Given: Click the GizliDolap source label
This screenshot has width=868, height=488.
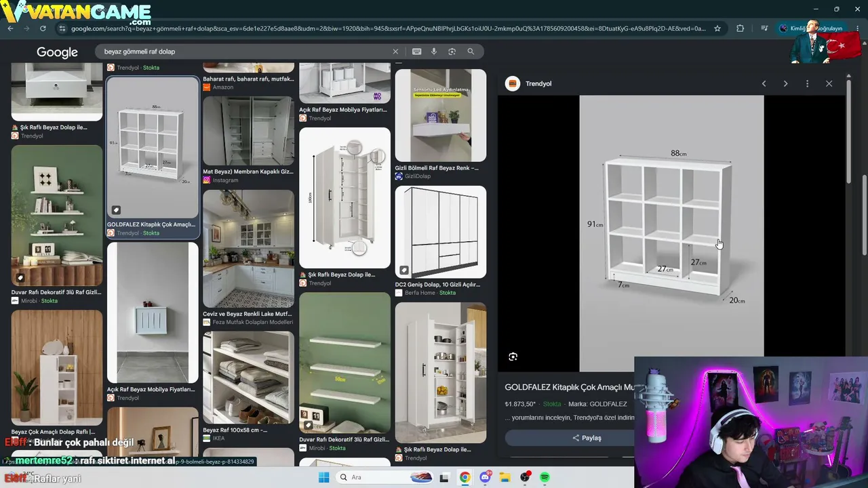Looking at the screenshot, I should point(417,176).
